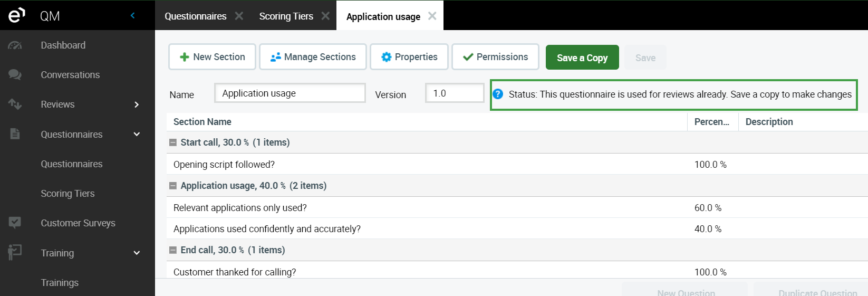This screenshot has height=296, width=868.
Task: Click the Dashboard gauge icon in sidebar
Action: click(x=15, y=45)
